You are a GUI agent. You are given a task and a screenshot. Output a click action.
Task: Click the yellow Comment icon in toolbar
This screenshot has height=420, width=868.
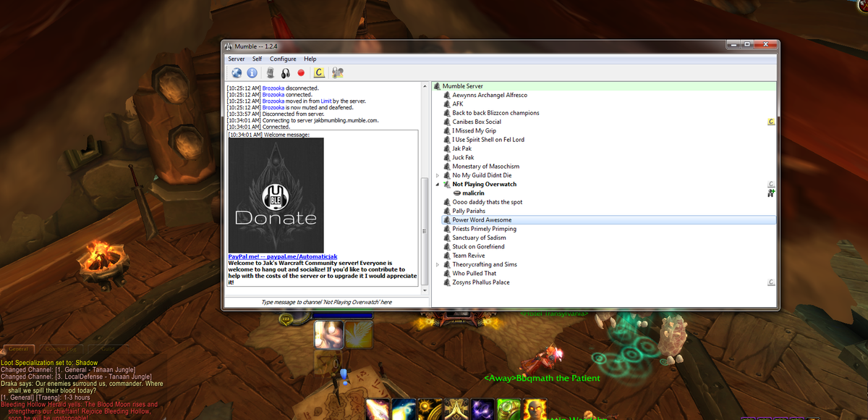(x=319, y=72)
